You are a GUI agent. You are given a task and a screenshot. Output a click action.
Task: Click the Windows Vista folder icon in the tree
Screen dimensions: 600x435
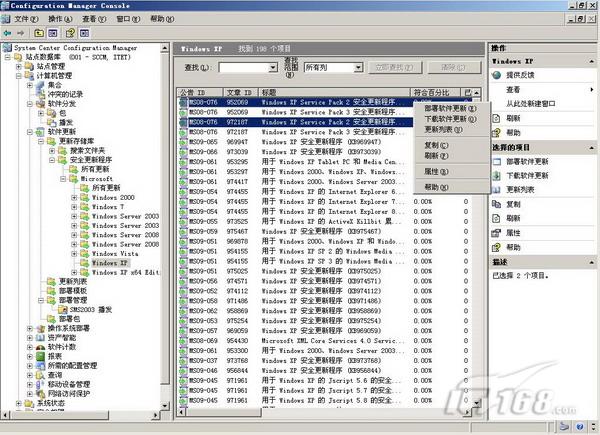pyautogui.click(x=85, y=254)
